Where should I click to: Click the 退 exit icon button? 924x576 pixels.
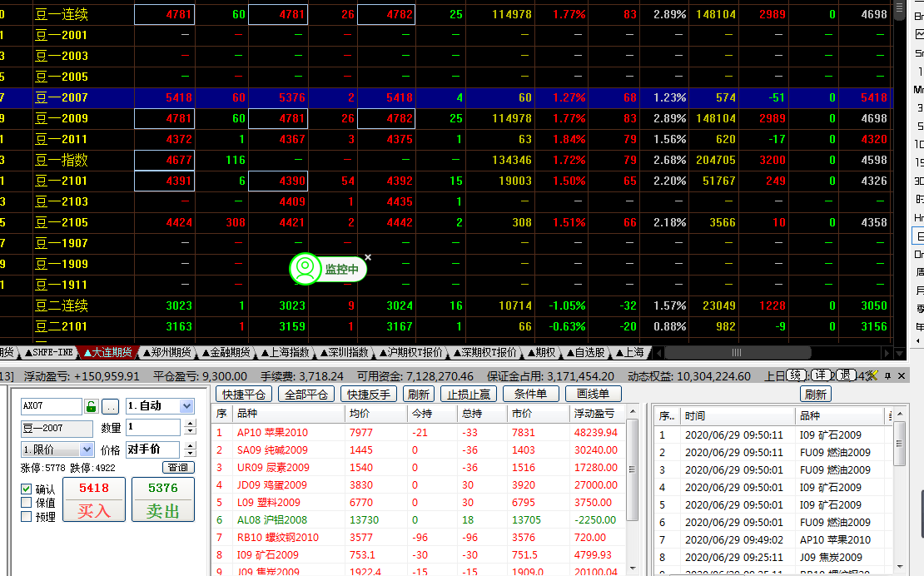pos(844,375)
